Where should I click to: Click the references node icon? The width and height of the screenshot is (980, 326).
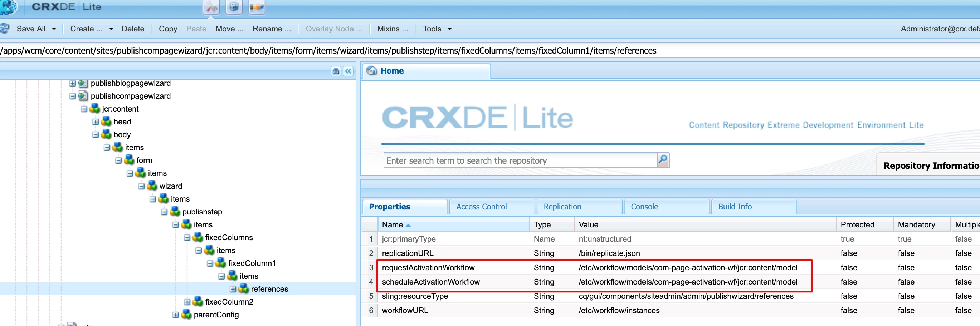point(243,289)
